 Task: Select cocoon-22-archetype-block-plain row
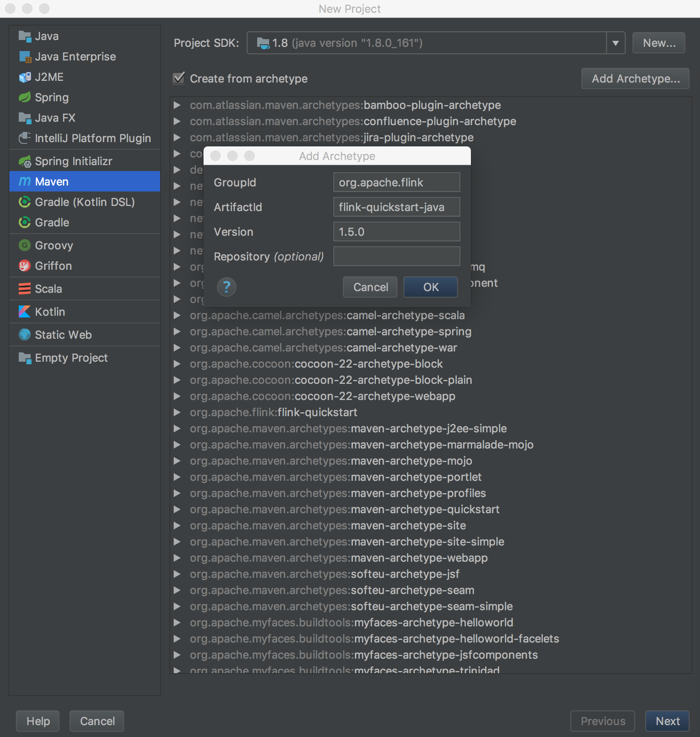[x=430, y=380]
